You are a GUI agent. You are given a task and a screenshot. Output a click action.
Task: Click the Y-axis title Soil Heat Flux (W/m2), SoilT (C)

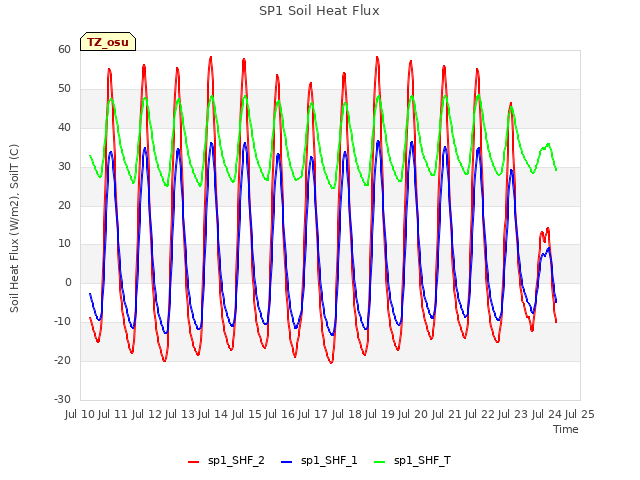coord(14,228)
